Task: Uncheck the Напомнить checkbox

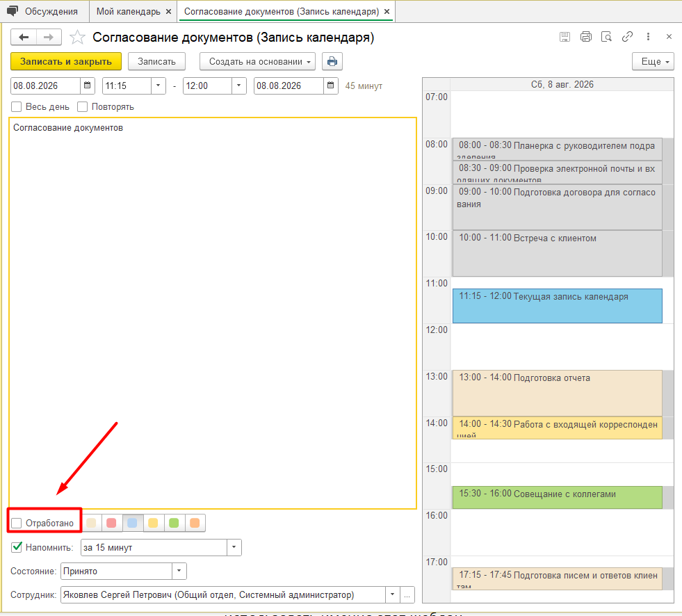Action: [x=17, y=547]
